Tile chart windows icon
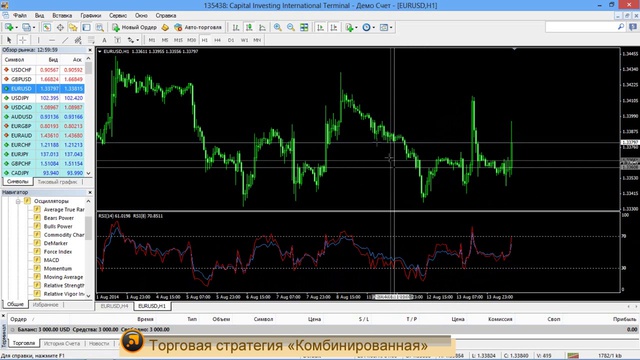Viewport: 640px width, 360px height. pos(304,27)
